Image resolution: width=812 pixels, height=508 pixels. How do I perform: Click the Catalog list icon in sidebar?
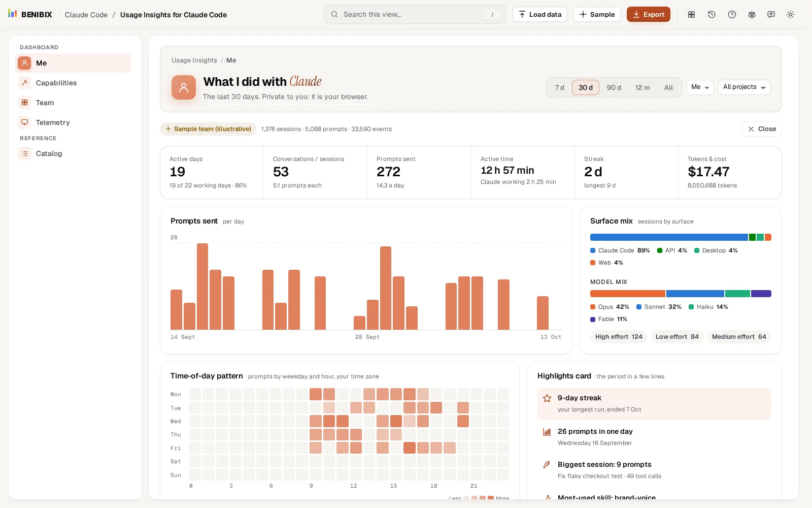click(24, 153)
